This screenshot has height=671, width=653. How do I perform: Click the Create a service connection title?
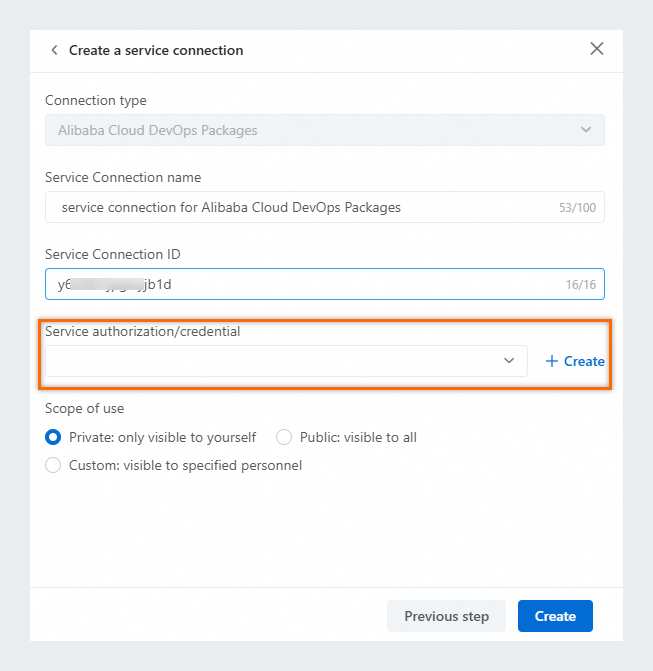pyautogui.click(x=156, y=50)
